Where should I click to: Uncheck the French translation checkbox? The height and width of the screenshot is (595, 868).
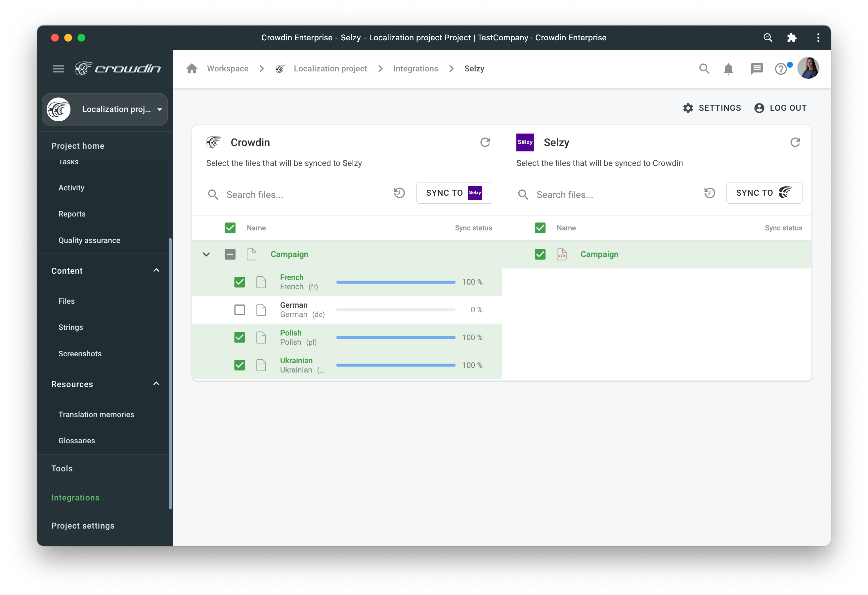(x=239, y=282)
